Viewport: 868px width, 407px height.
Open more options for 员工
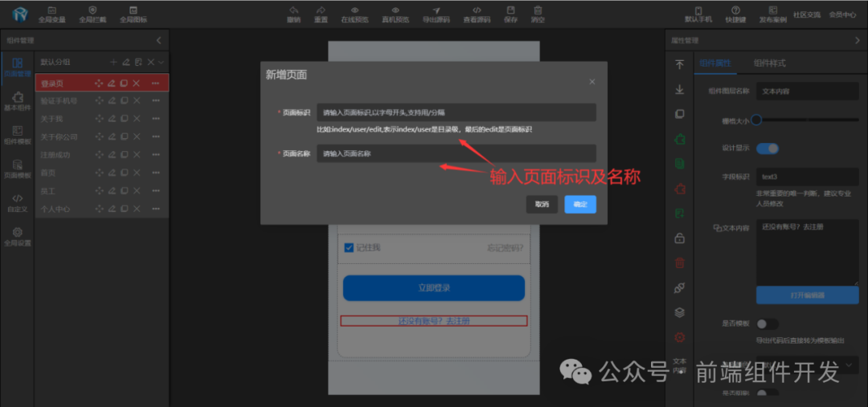coord(156,191)
